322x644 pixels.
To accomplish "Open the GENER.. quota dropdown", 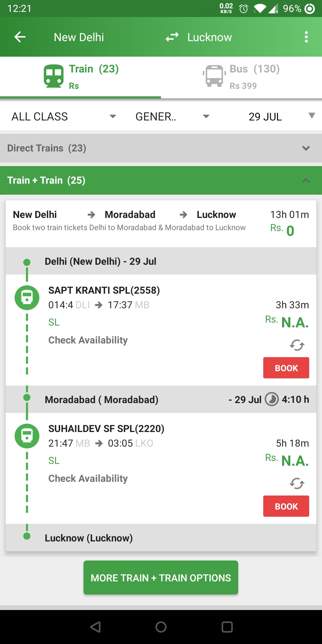I will [x=172, y=117].
